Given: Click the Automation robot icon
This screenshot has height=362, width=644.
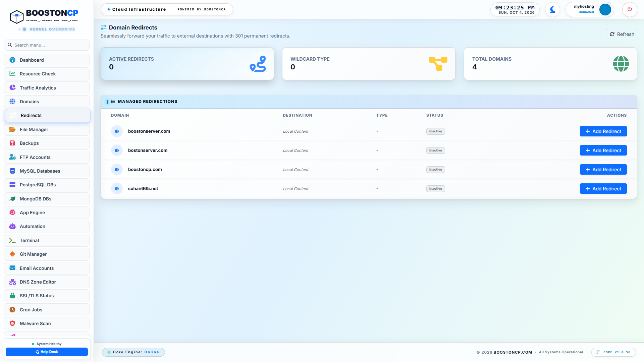Looking at the screenshot, I should tap(12, 226).
